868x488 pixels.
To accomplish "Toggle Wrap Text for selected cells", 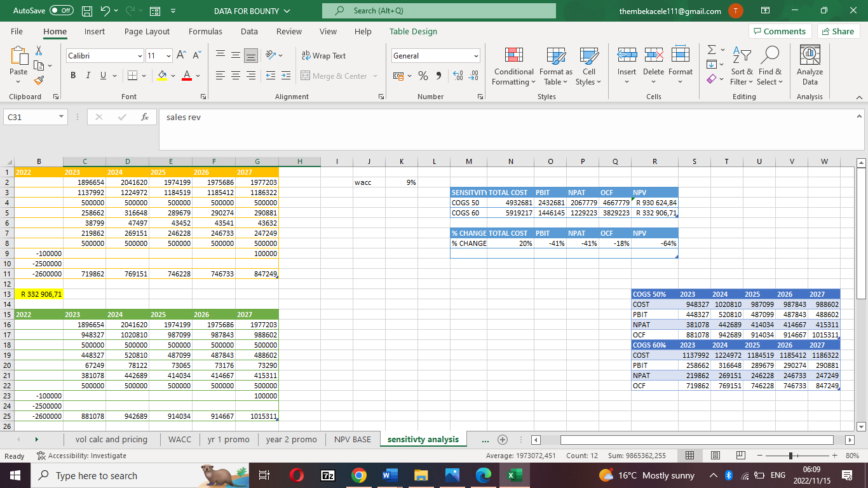I will point(323,56).
